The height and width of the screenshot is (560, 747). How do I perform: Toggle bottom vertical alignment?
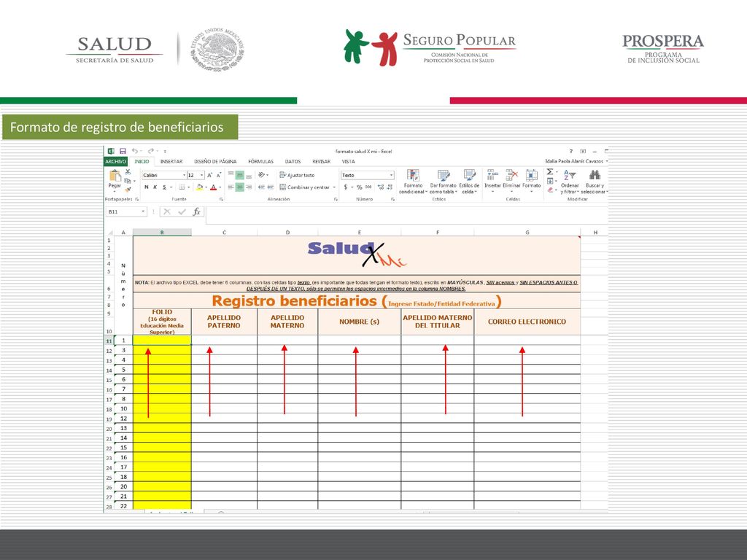(x=249, y=175)
